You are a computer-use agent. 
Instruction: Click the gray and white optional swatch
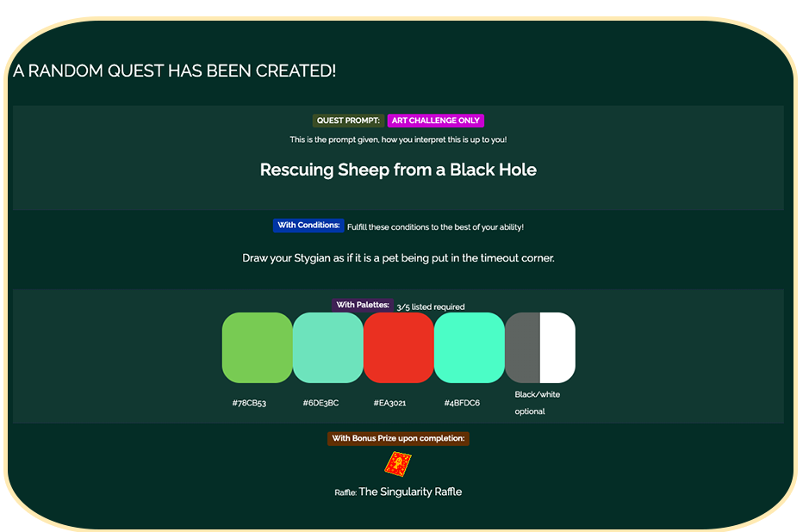pos(539,348)
